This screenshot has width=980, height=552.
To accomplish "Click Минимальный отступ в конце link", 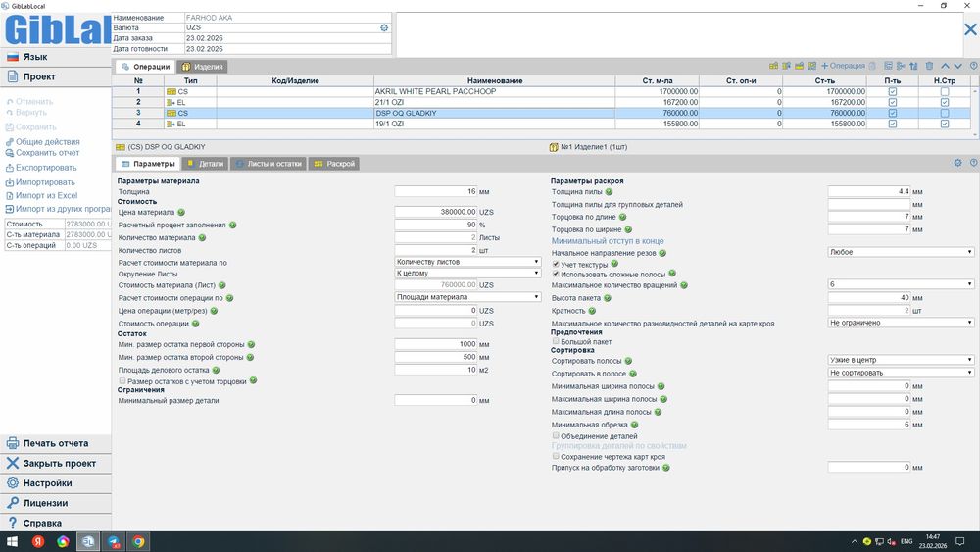I will 608,240.
